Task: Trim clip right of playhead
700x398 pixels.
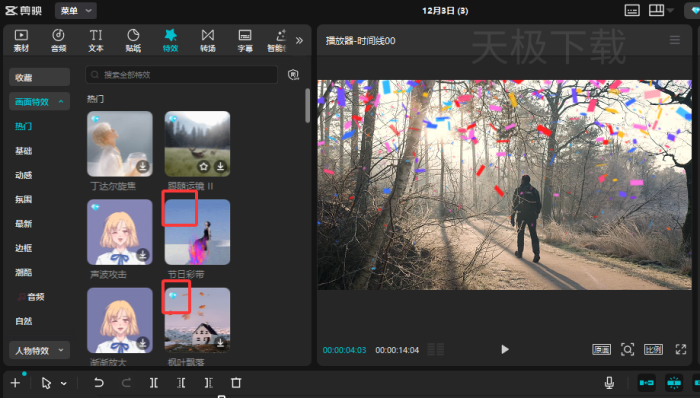Action: click(208, 383)
